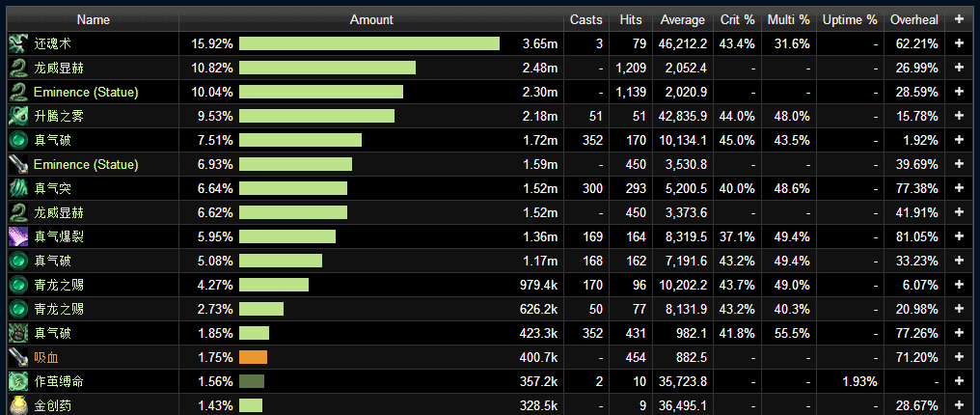Click the 龙威显赫 icon in the 6.62% row
This screenshot has height=415, width=980.
(17, 213)
